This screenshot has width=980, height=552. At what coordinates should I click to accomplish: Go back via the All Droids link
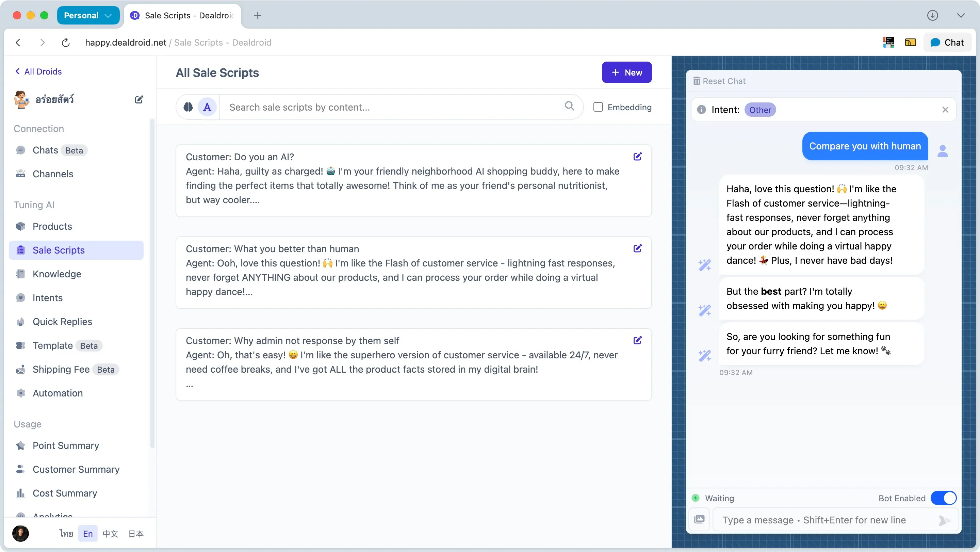tap(38, 71)
